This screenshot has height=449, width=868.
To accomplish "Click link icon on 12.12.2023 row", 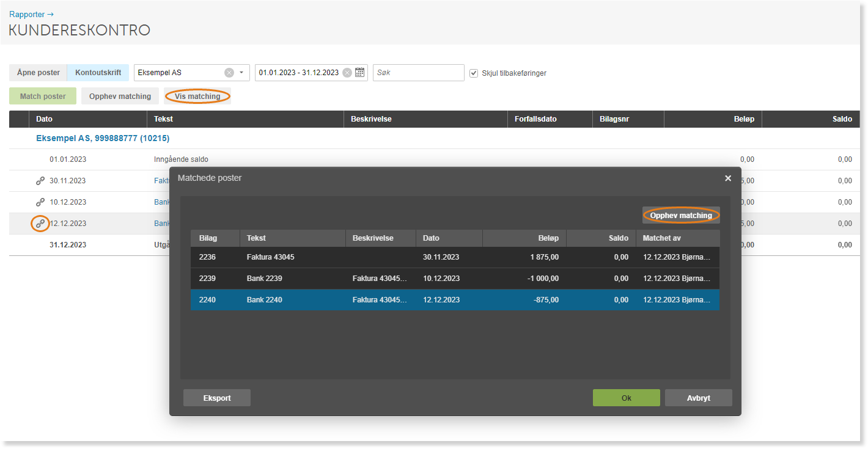I will coord(40,224).
